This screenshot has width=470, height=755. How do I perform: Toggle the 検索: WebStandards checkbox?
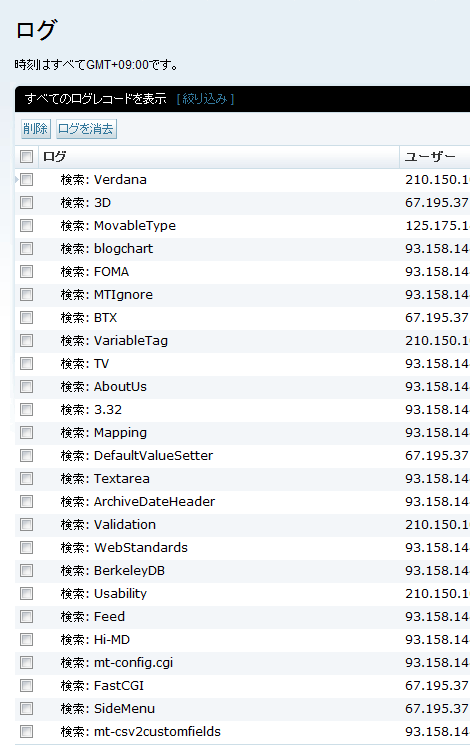click(26, 548)
